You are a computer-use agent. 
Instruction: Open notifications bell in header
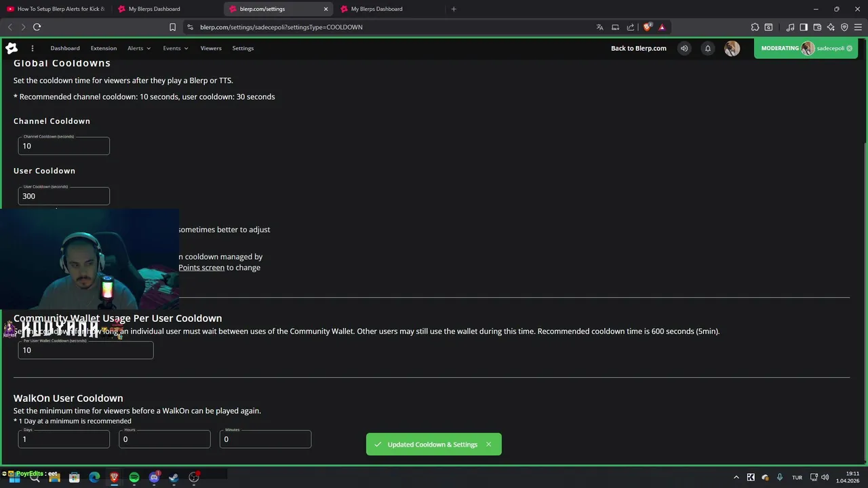click(708, 48)
